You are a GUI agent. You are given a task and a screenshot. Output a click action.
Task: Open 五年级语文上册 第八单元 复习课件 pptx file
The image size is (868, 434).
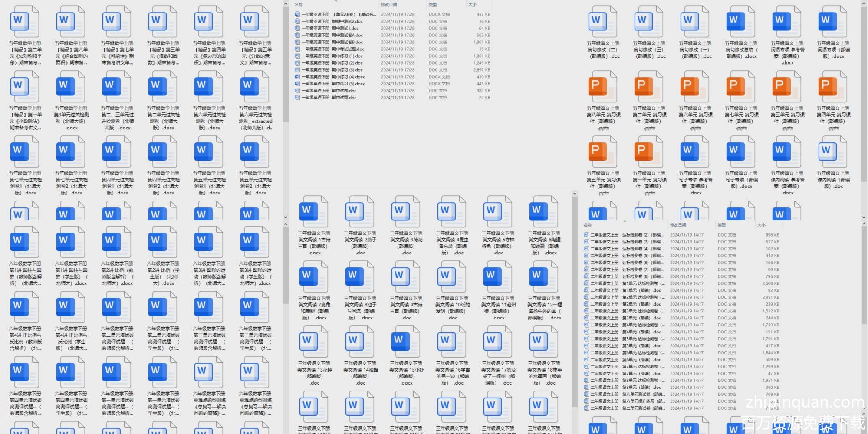603,87
